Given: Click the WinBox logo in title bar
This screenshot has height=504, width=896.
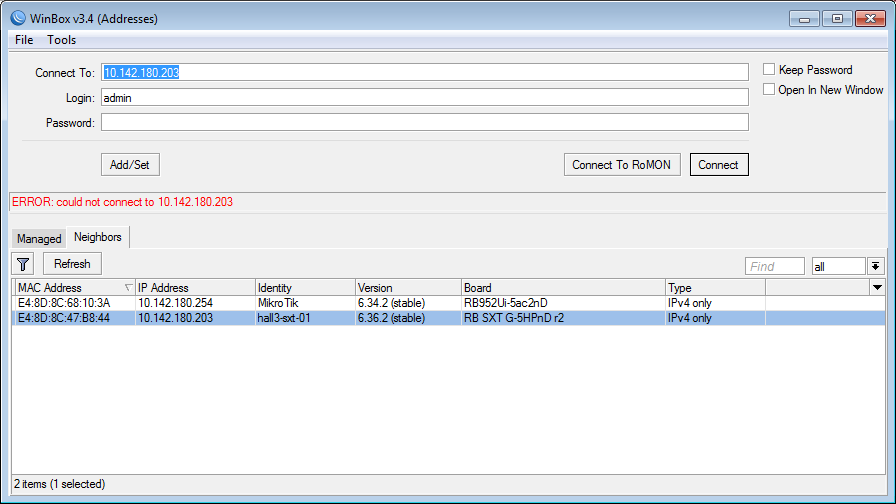Looking at the screenshot, I should click(18, 18).
